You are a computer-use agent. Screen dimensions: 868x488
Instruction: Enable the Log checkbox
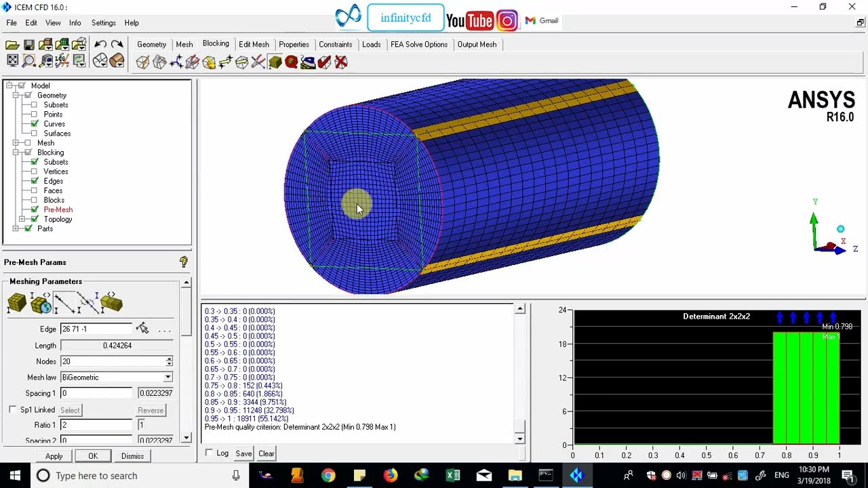tap(209, 453)
